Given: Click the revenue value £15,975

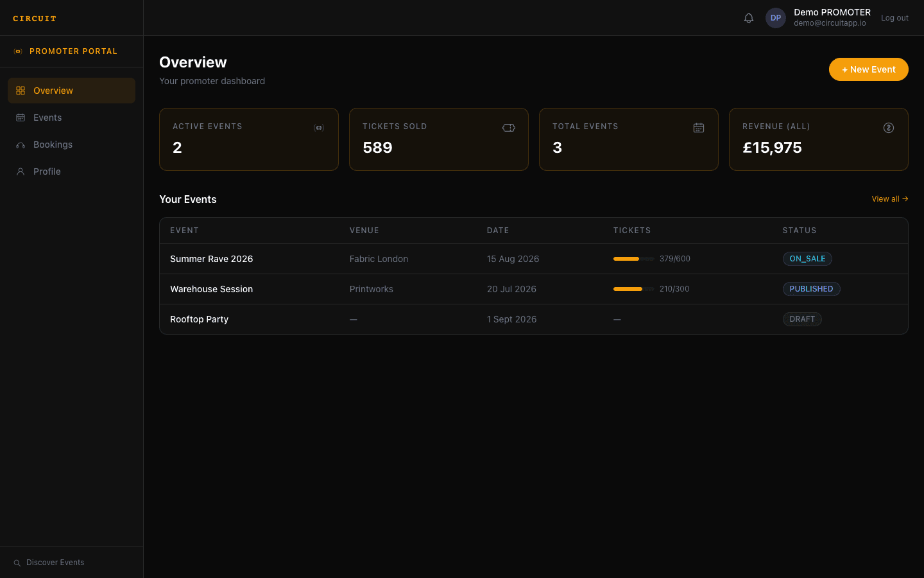Looking at the screenshot, I should [772, 148].
